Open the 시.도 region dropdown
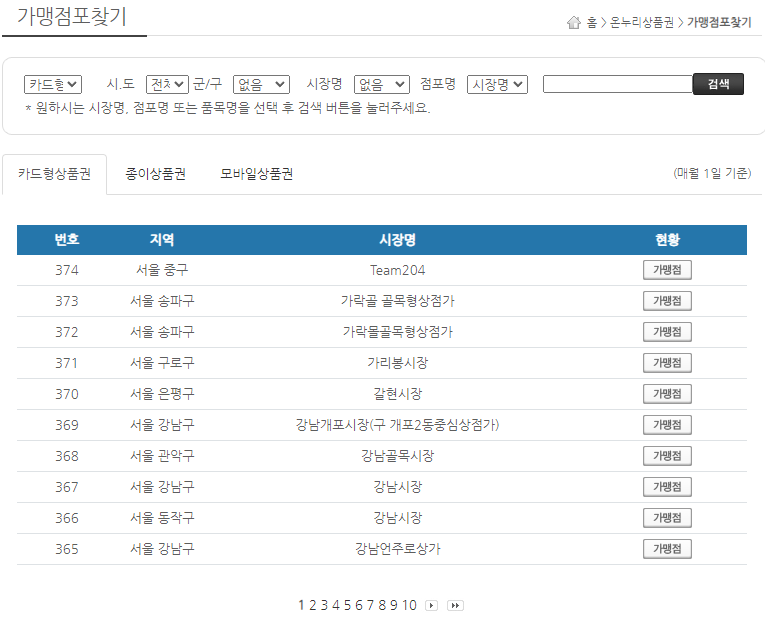Image resolution: width=765 pixels, height=627 pixels. click(x=167, y=84)
